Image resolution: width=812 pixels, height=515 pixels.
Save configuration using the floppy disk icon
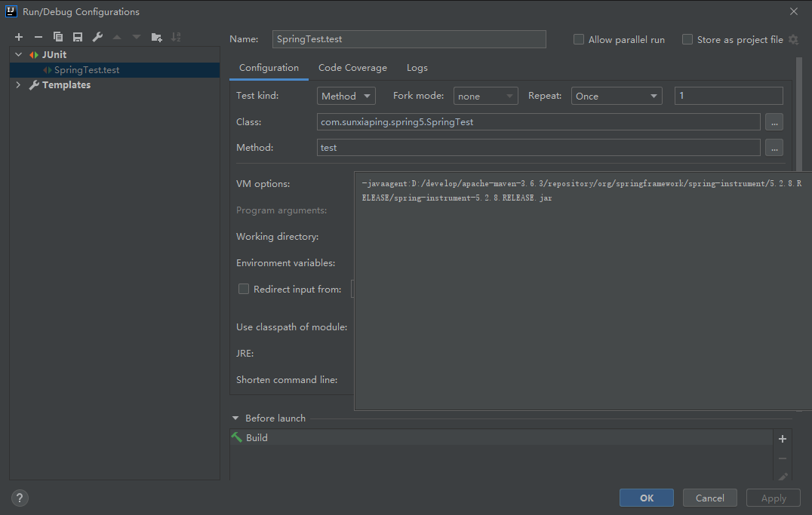click(78, 37)
